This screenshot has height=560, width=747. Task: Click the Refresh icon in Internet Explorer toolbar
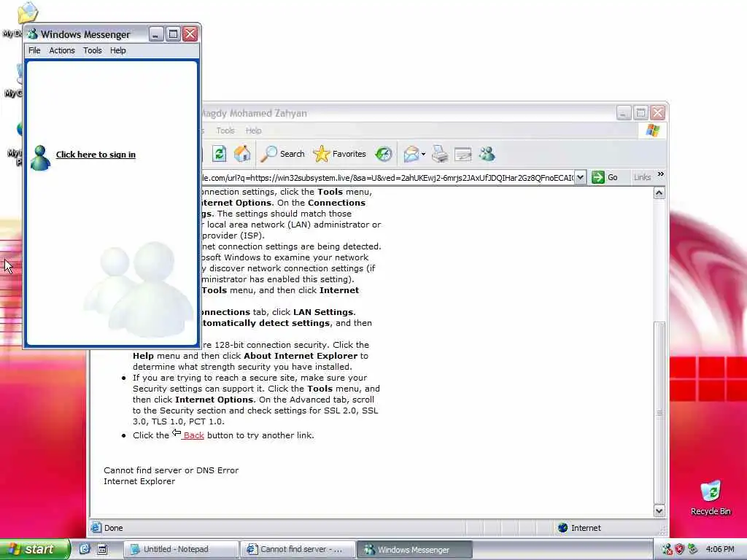click(x=219, y=154)
